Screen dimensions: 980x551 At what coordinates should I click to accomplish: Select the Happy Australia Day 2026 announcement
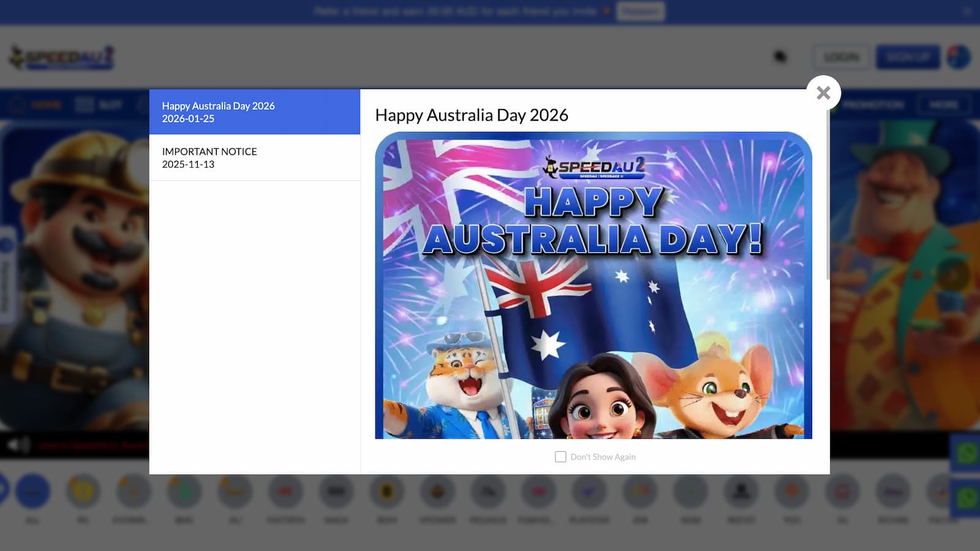coord(254,112)
